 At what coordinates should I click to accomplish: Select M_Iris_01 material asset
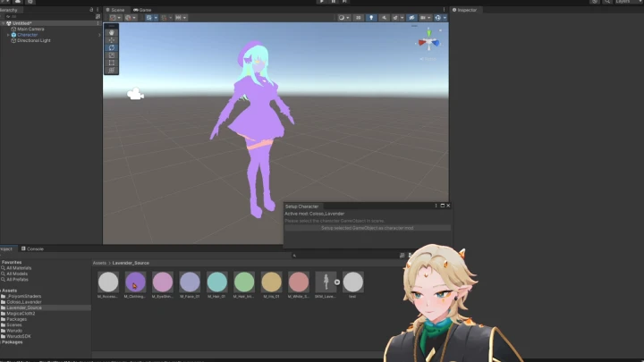pyautogui.click(x=272, y=284)
